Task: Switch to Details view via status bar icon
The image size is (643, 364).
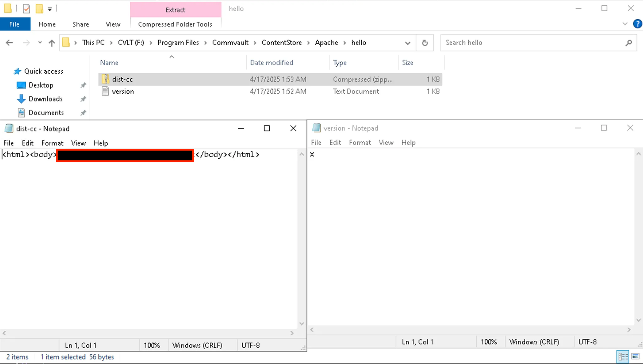Action: [x=623, y=356]
